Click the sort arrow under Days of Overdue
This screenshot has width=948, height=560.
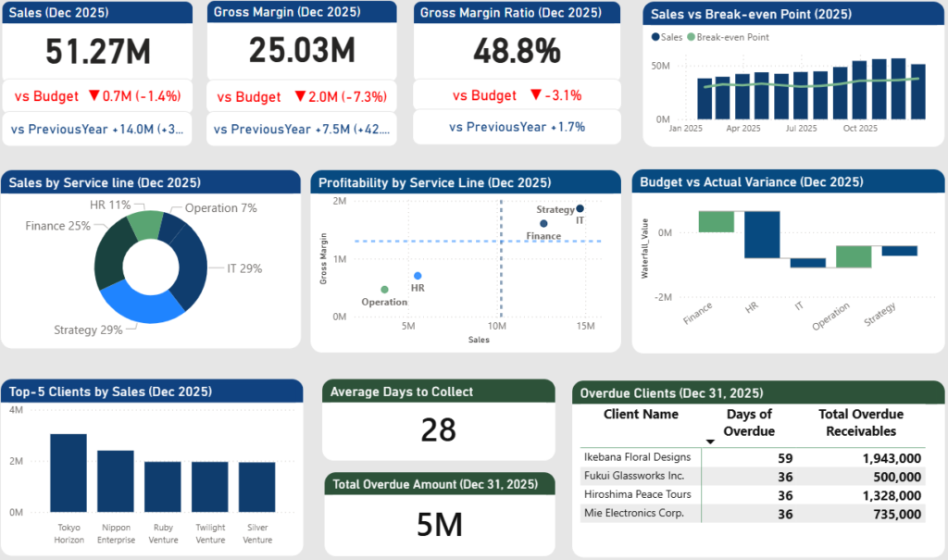710,442
